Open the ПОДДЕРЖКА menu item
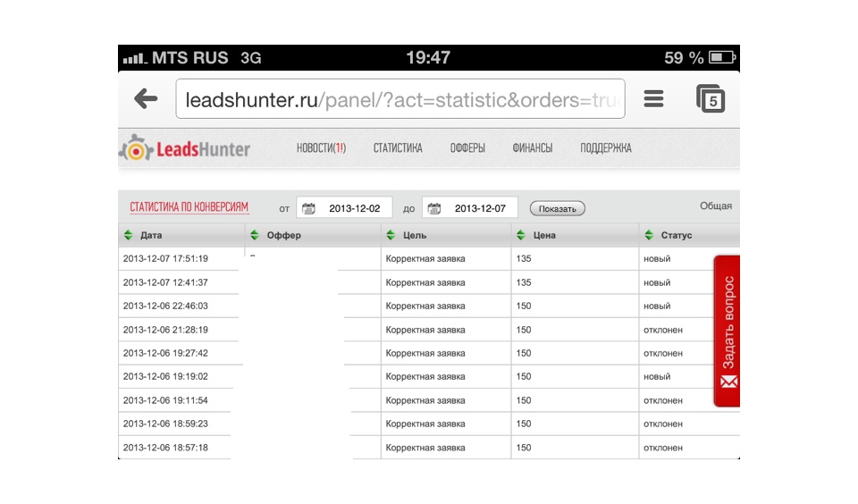This screenshot has width=858, height=504. tap(606, 148)
